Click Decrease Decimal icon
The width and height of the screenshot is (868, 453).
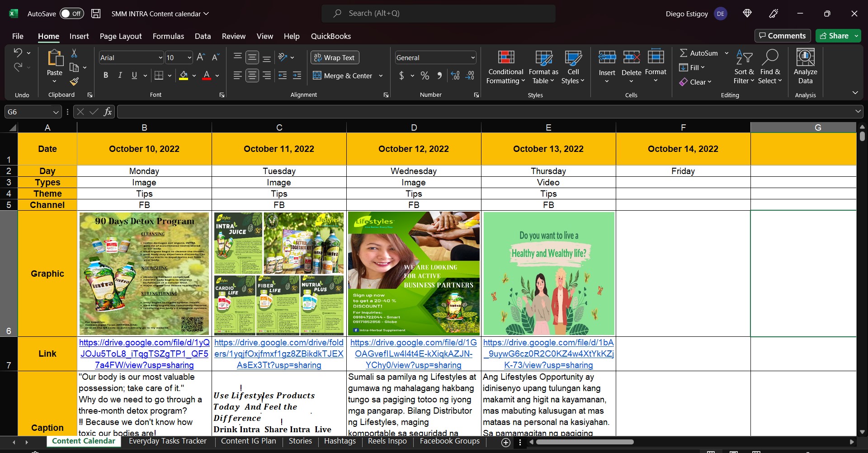click(470, 75)
